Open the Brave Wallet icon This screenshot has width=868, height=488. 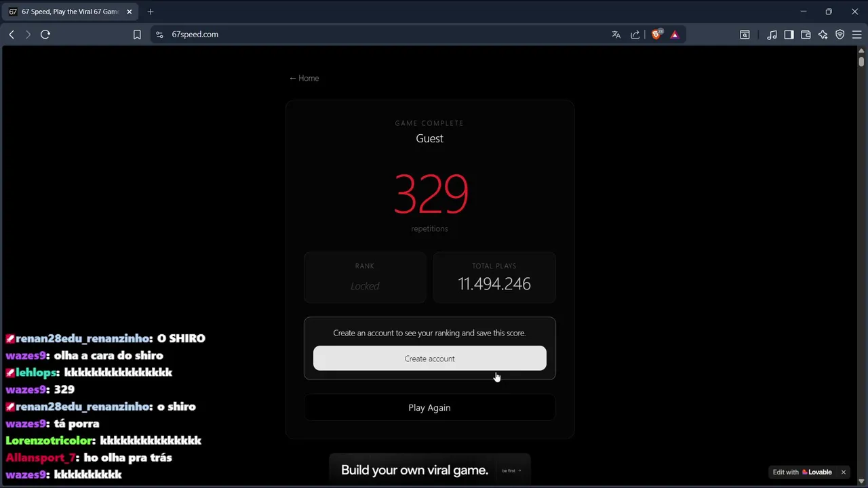click(806, 35)
